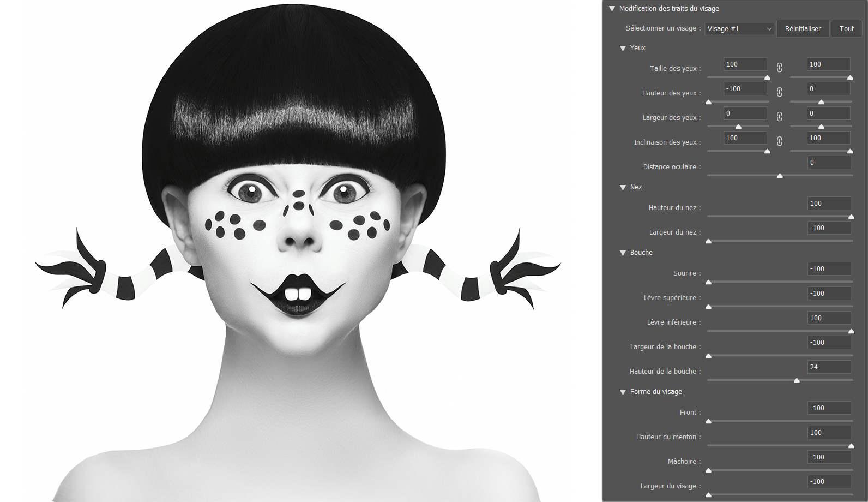Click the Tout button
This screenshot has width=868, height=502.
846,29
